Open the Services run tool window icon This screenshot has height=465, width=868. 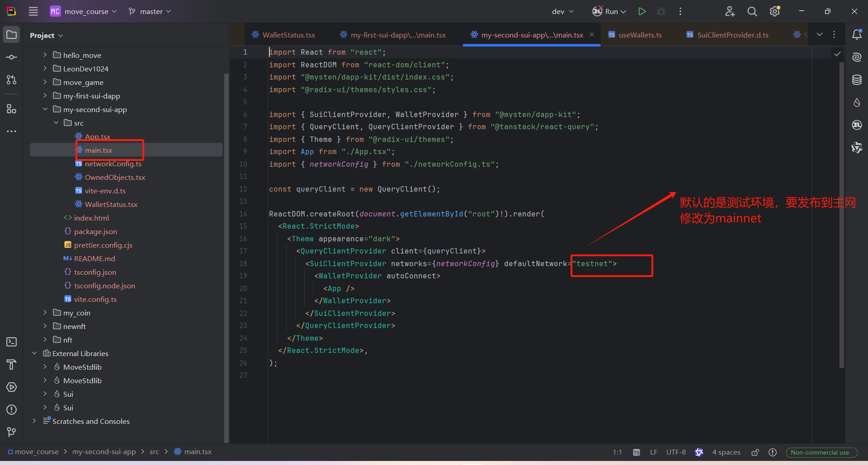point(12,387)
